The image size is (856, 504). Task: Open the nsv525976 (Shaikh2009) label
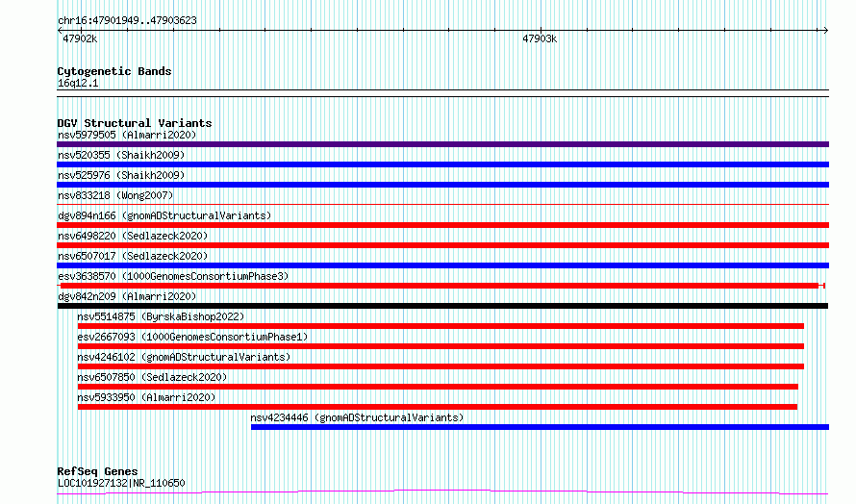[121, 175]
